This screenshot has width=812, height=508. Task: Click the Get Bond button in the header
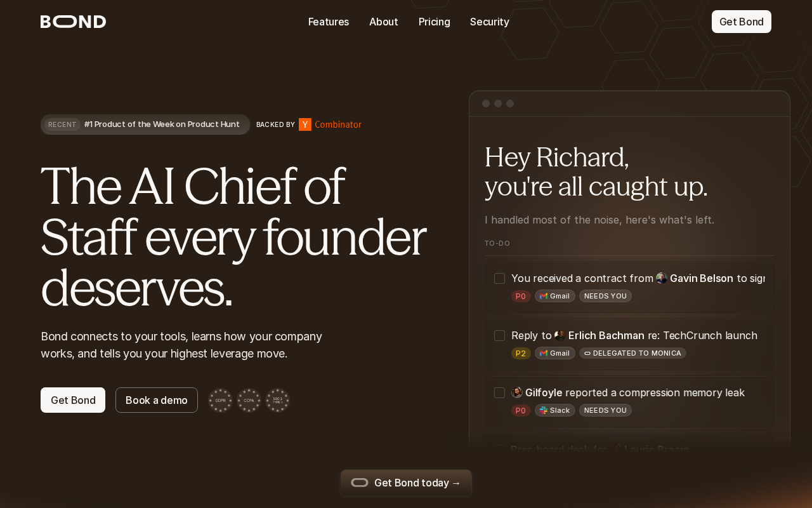pos(742,22)
